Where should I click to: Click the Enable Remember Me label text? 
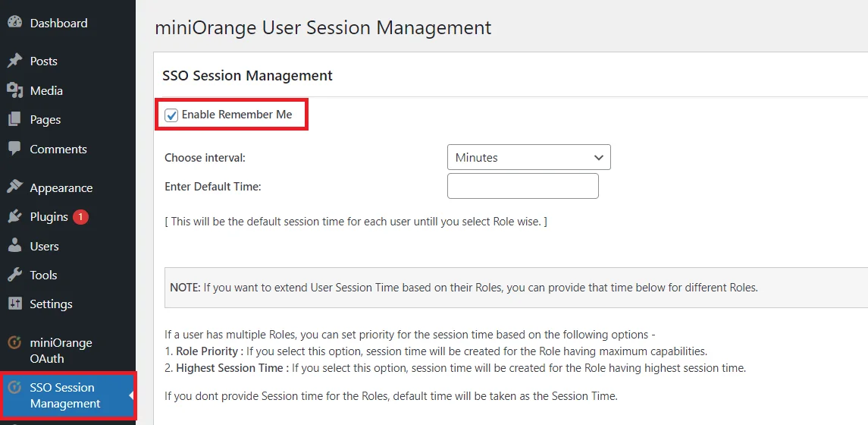[x=237, y=115]
